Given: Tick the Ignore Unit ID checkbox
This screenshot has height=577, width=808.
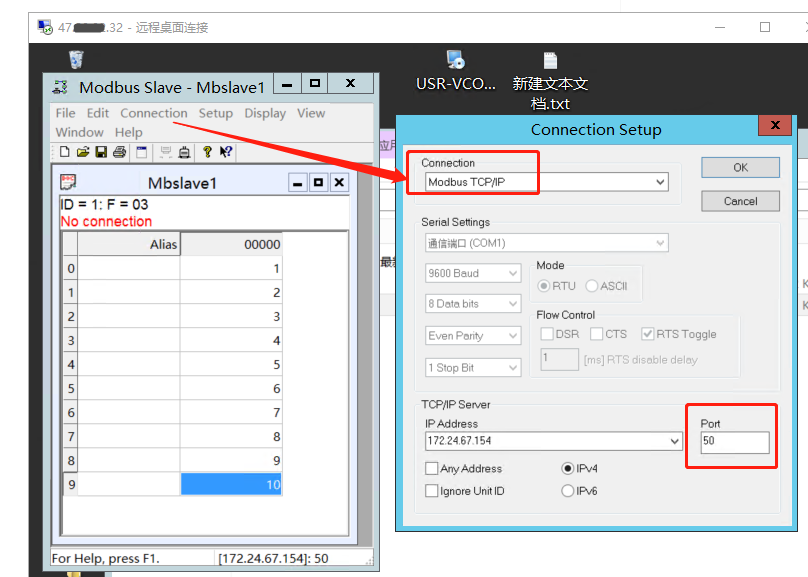Looking at the screenshot, I should pos(432,491).
